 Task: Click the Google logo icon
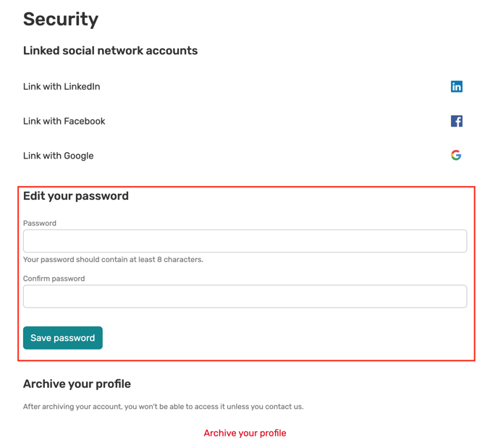click(456, 155)
